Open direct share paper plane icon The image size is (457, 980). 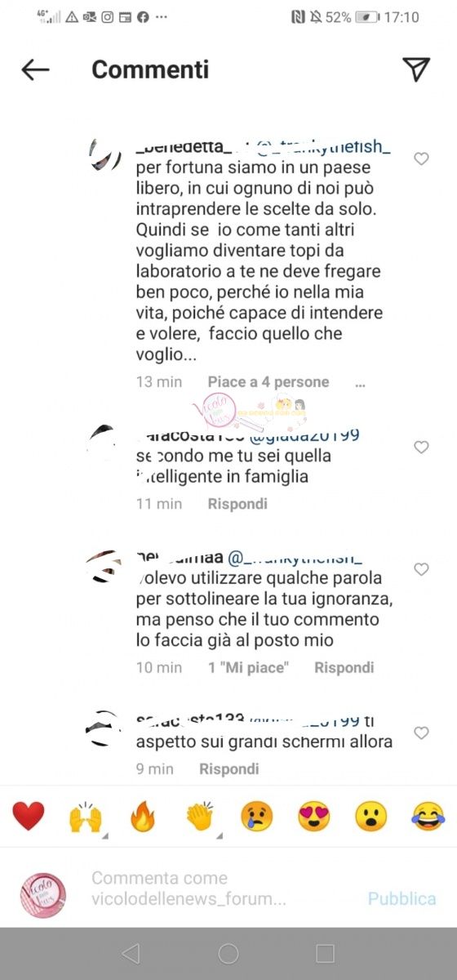[x=416, y=69]
